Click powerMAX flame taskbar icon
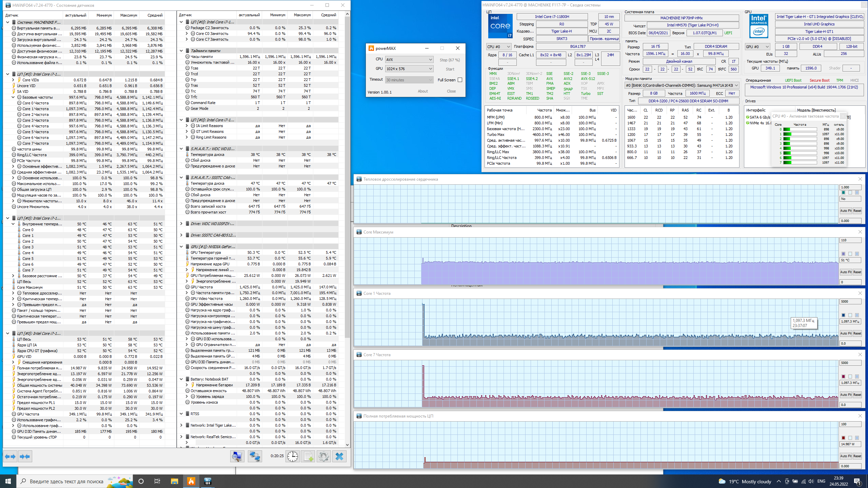 [x=191, y=481]
